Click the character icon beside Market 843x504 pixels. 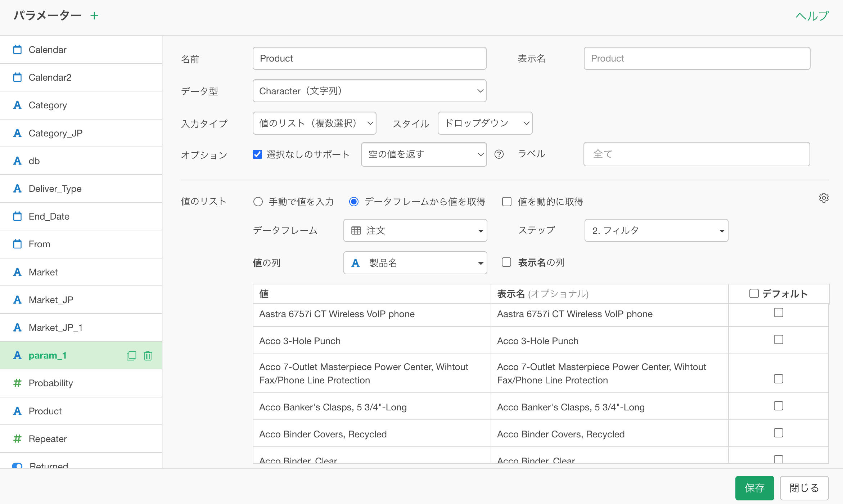click(17, 272)
